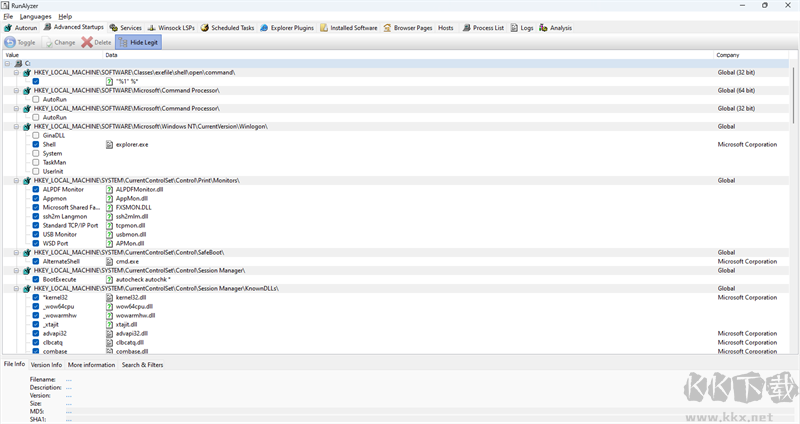Switch to Scheduled Tasks tab
The height and width of the screenshot is (424, 800).
(228, 28)
